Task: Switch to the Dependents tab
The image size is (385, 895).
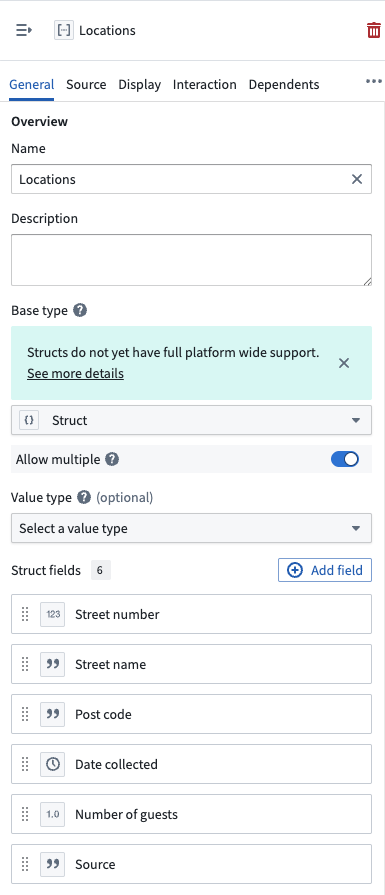Action: pos(284,84)
